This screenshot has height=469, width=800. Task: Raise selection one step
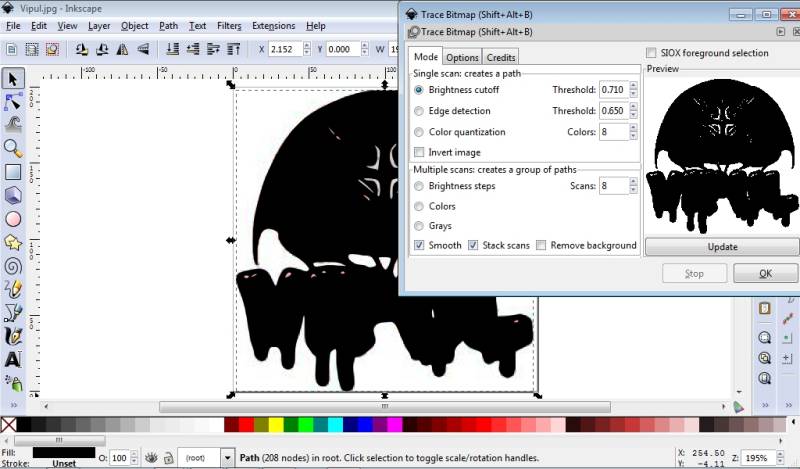click(213, 49)
